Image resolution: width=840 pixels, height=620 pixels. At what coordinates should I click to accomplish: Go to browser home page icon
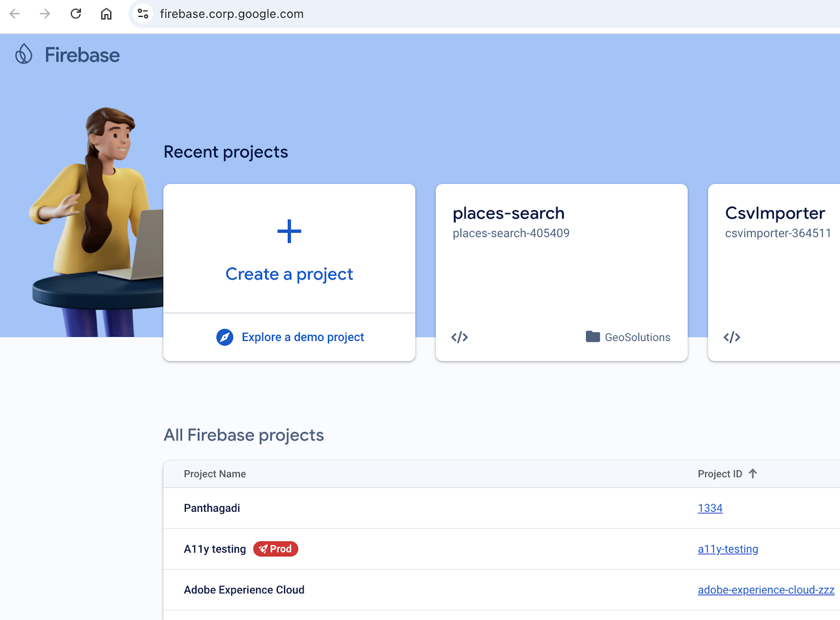[x=106, y=14]
